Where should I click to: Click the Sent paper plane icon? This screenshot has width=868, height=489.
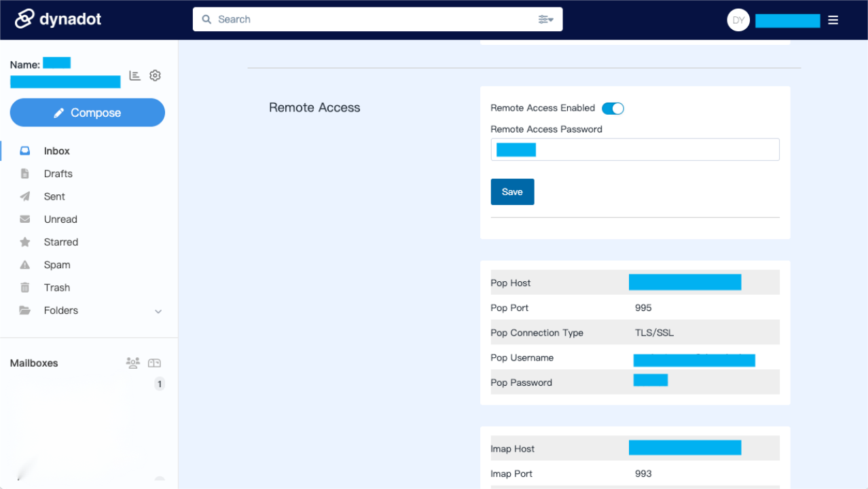[x=25, y=196]
